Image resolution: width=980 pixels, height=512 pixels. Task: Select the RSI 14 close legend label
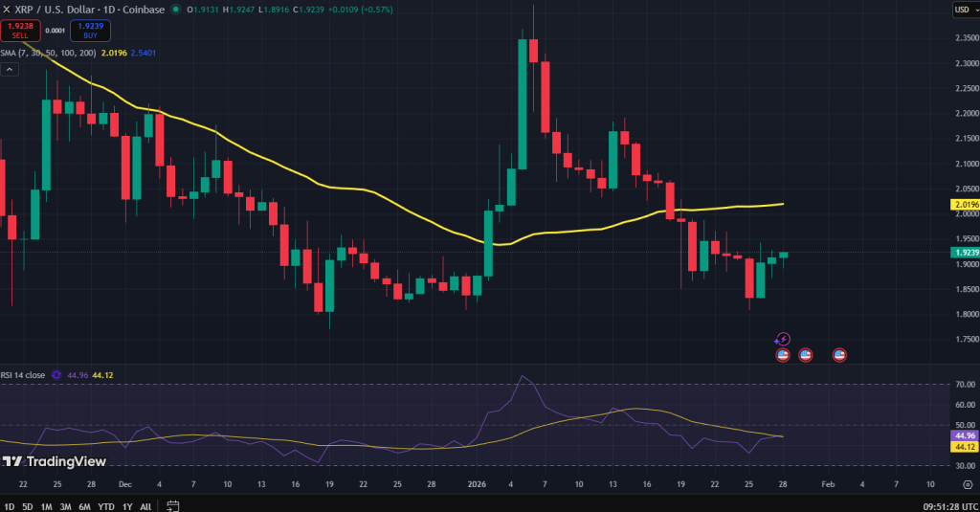(23, 375)
